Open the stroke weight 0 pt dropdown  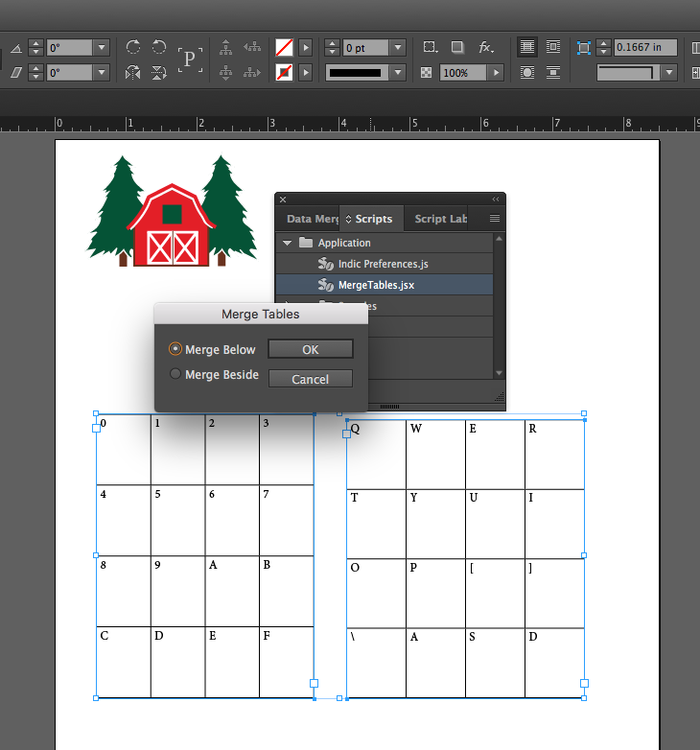click(398, 47)
